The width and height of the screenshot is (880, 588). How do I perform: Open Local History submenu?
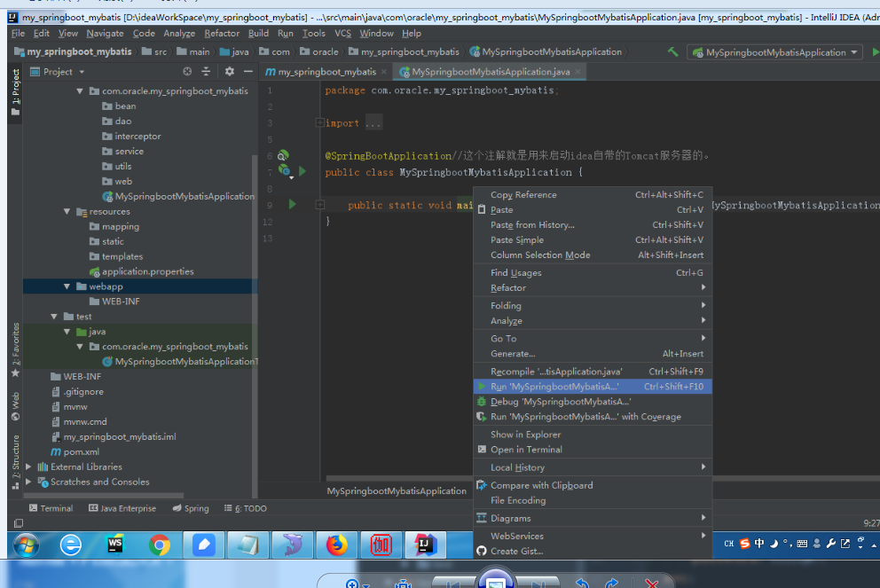coord(593,467)
